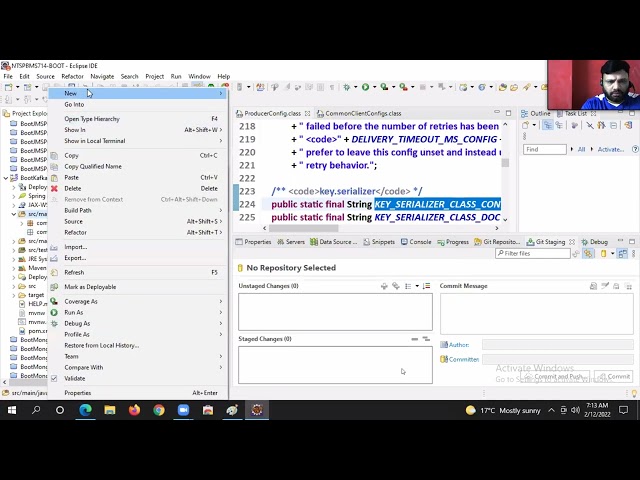640x480 pixels.
Task: Click Amend icon above Commit Message
Action: click(593, 286)
